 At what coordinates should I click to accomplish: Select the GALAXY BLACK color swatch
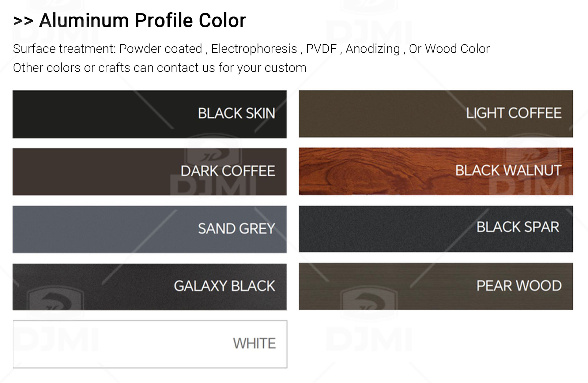point(149,287)
